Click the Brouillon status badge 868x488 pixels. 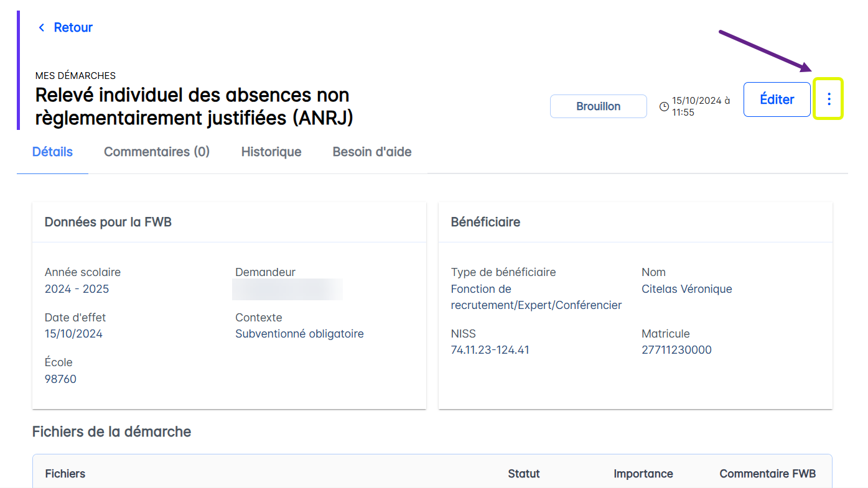point(598,106)
